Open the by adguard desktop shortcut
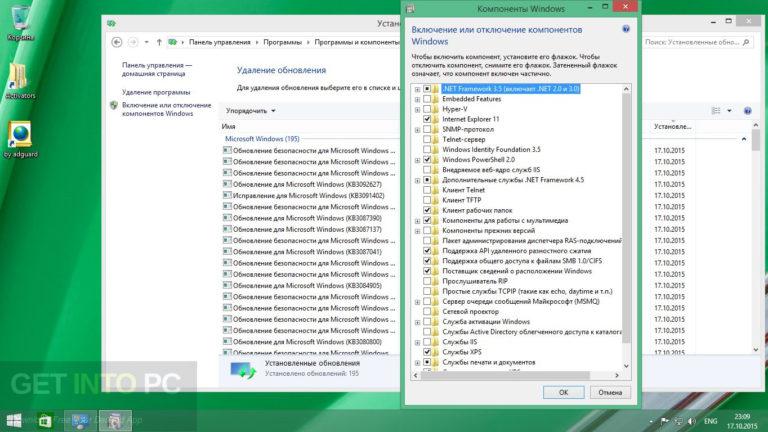 tap(20, 140)
